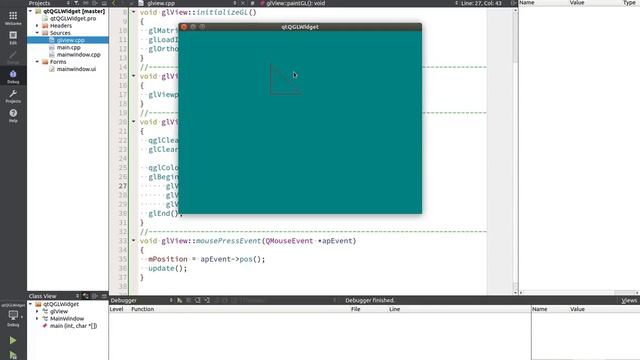Click the Type column header in locals panel
The width and height of the screenshot is (640, 360).
(629, 2)
